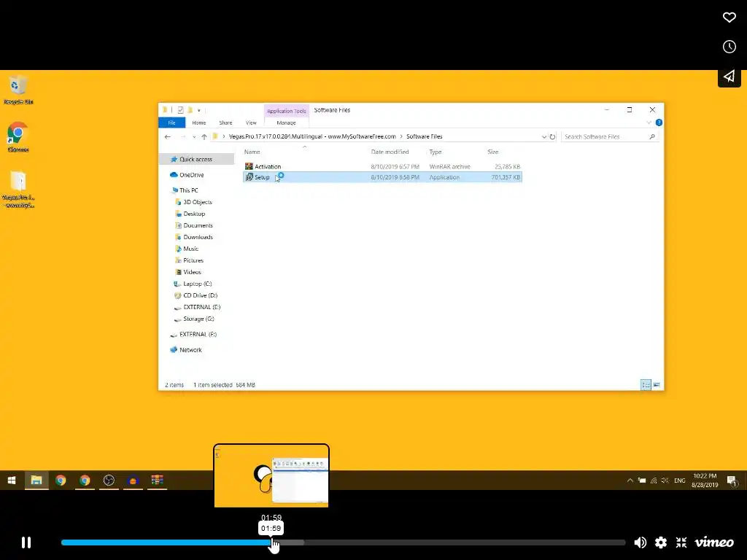Open Music folder in sidebar
The height and width of the screenshot is (560, 747).
tap(190, 249)
